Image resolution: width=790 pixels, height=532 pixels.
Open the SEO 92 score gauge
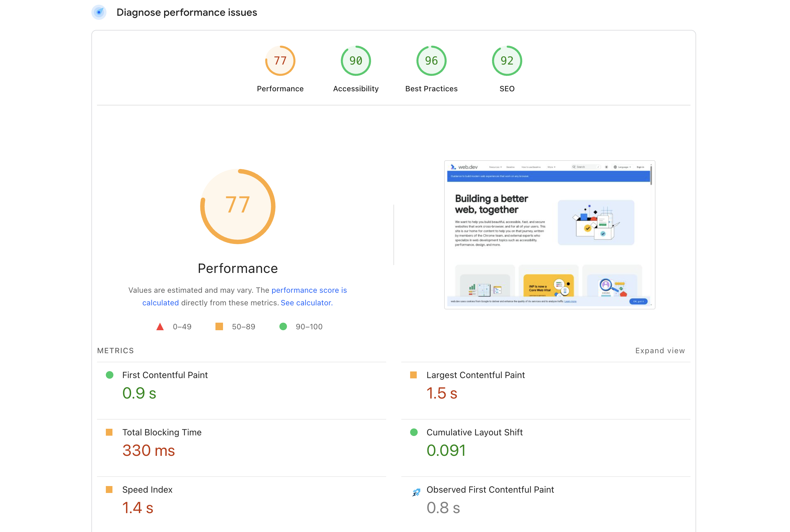507,61
